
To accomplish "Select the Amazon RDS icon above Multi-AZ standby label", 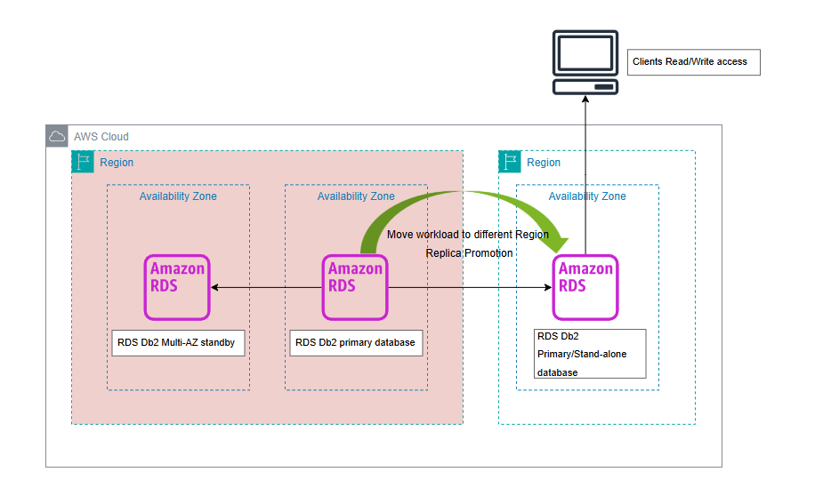I will 177,287.
